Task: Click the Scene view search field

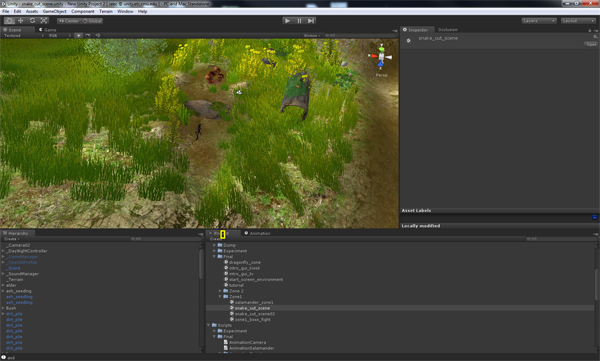Action: point(360,35)
